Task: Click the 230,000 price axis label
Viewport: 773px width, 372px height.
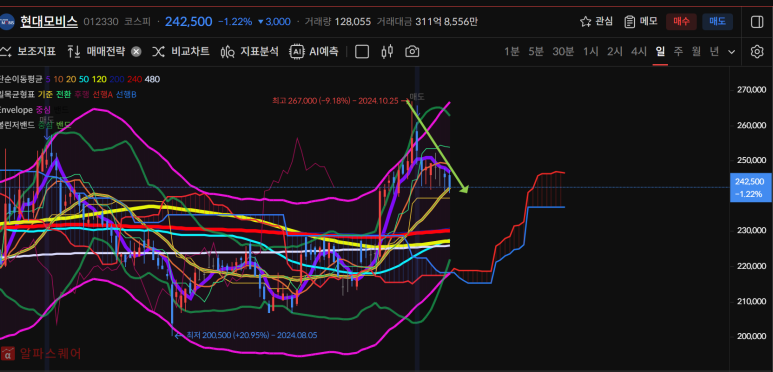Action: click(x=751, y=231)
